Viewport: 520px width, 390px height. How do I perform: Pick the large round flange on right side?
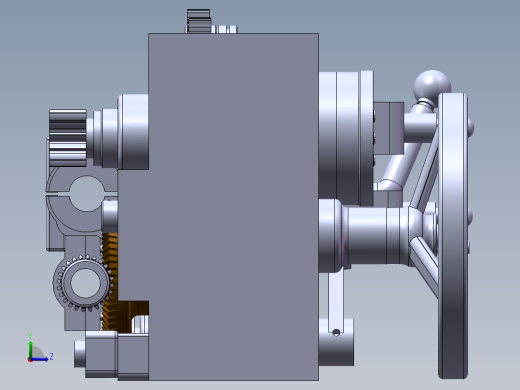(x=346, y=138)
